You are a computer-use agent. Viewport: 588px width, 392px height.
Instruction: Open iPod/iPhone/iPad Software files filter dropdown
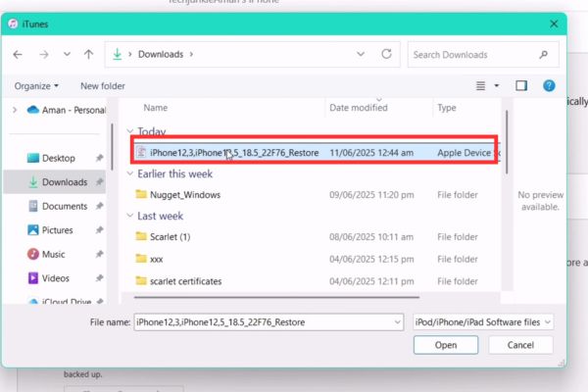point(483,322)
